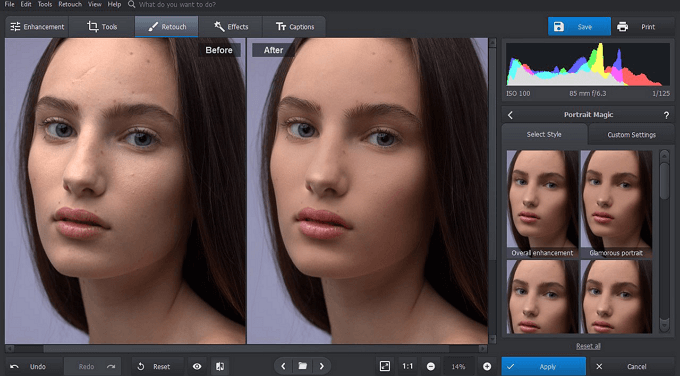Click the color histogram display
The image size is (680, 376).
point(588,64)
